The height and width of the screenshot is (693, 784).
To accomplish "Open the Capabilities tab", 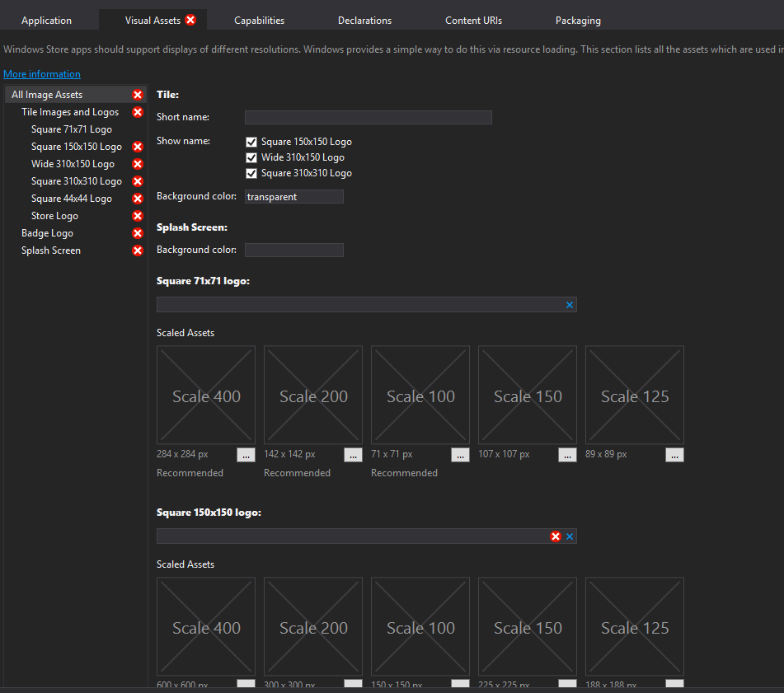I will [259, 21].
